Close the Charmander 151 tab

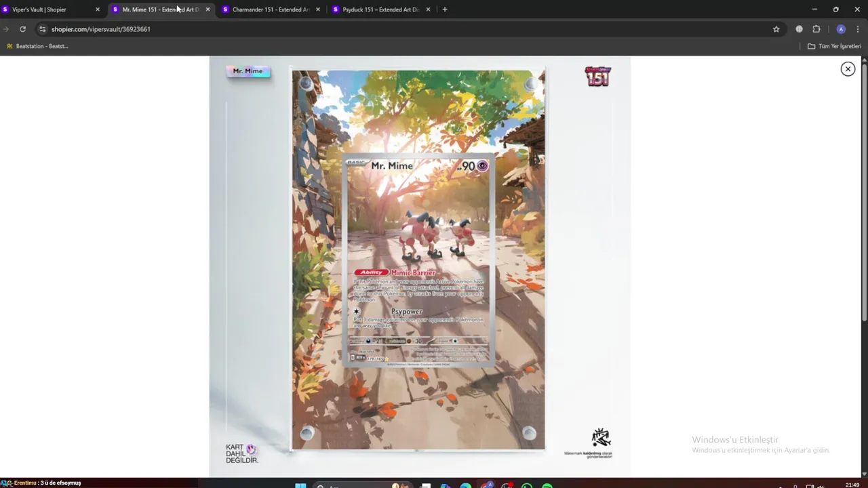click(x=317, y=9)
